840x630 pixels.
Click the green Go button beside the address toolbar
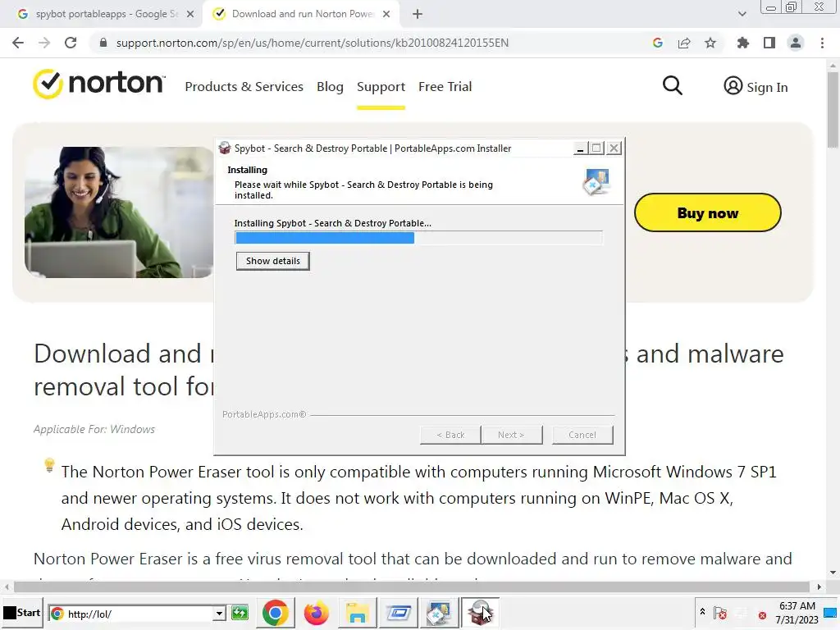tap(240, 613)
